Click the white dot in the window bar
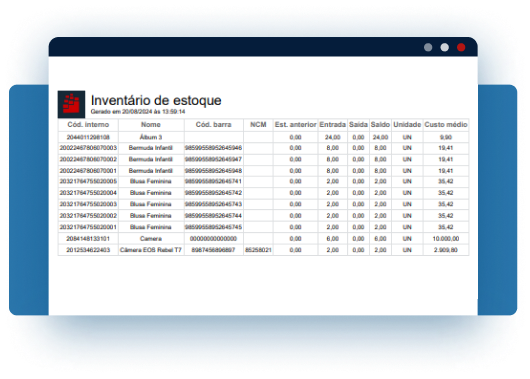Viewport: 530px width, 379px height. click(x=444, y=47)
